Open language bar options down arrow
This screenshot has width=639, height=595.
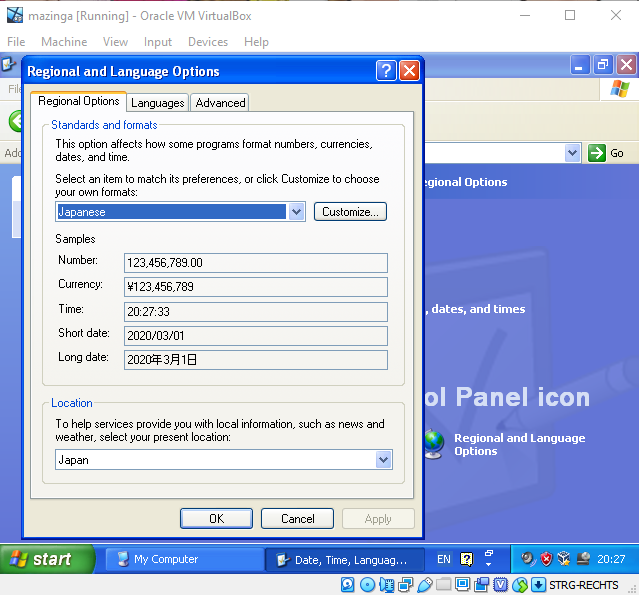click(x=489, y=564)
